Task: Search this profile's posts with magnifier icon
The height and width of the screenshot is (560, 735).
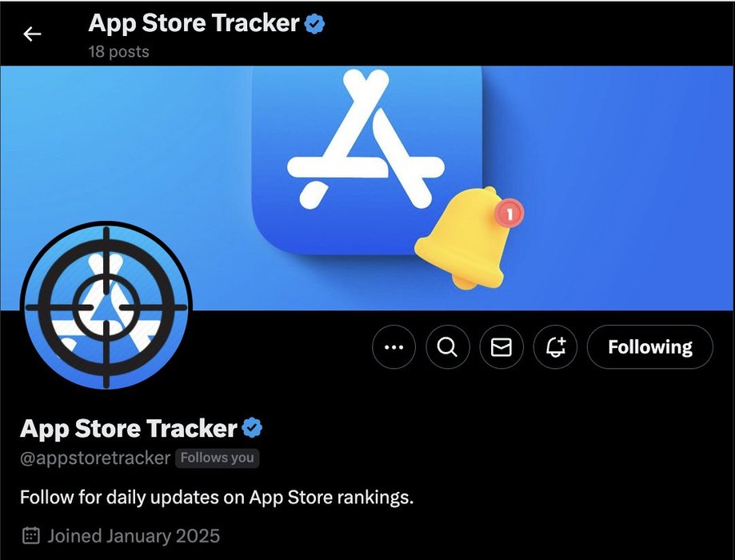Action: point(448,347)
